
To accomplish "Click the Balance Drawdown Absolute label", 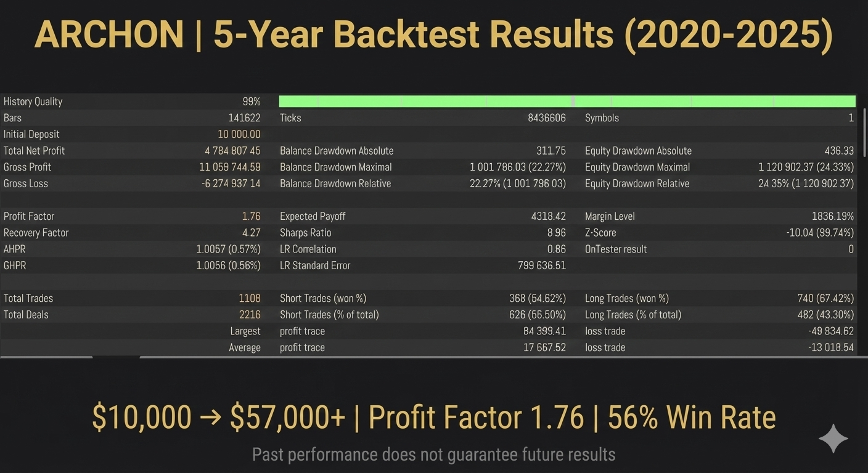I will click(x=337, y=151).
